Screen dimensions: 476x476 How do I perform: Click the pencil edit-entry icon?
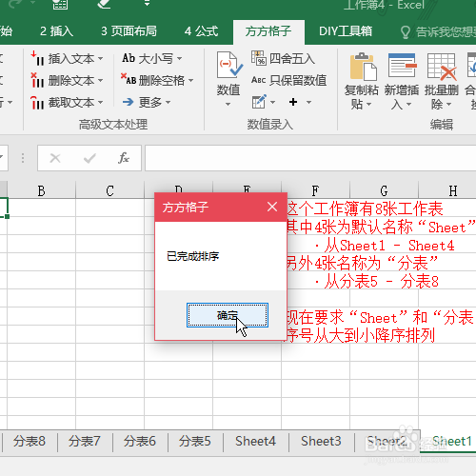point(259,102)
